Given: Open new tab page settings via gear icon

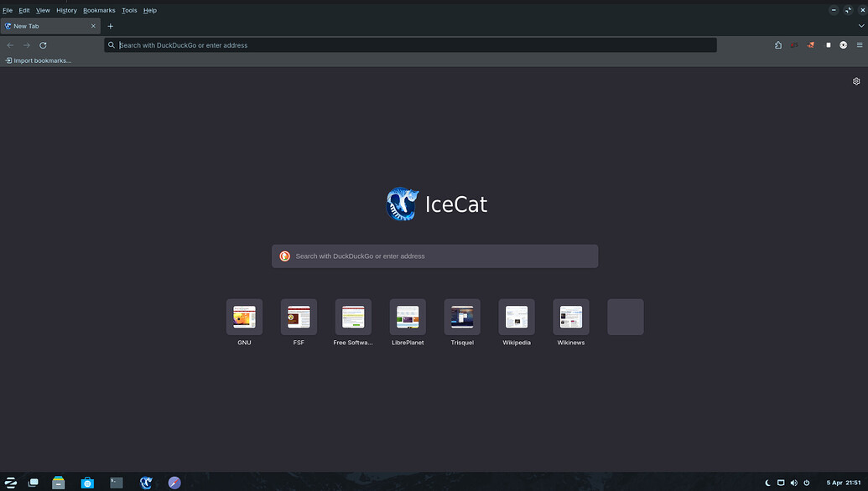Looking at the screenshot, I should (x=856, y=80).
